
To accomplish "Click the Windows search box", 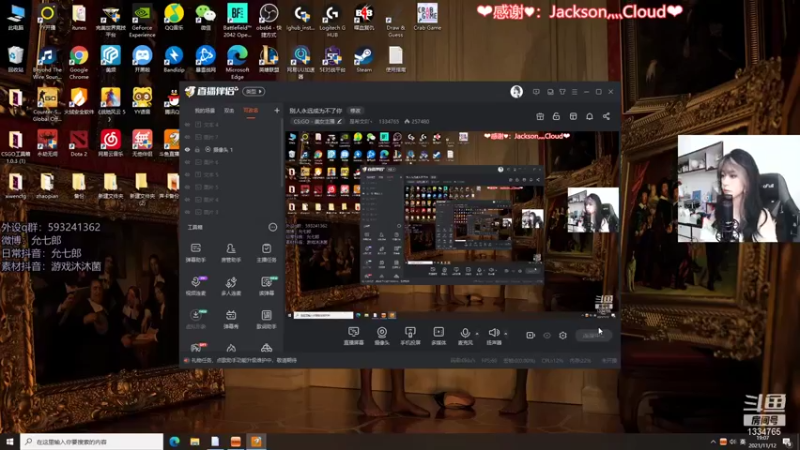I will tap(92, 441).
